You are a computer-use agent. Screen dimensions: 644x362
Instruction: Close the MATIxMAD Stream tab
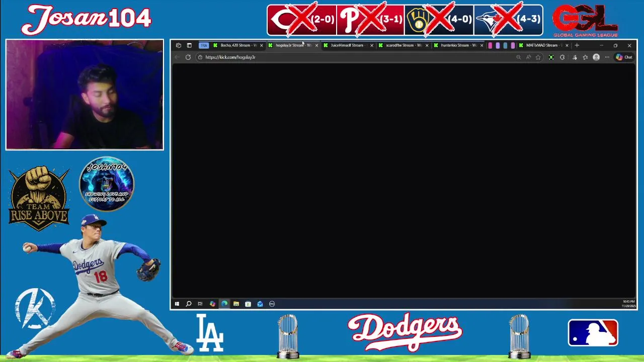coord(567,45)
